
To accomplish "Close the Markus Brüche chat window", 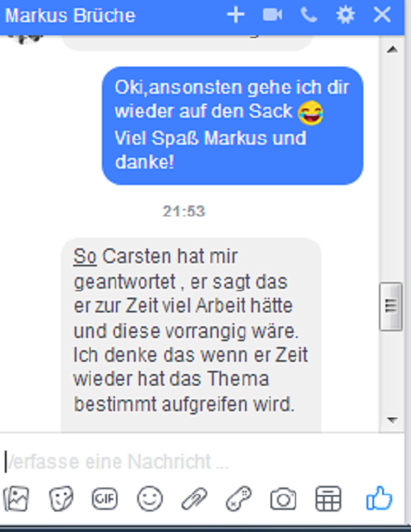I will point(382,16).
